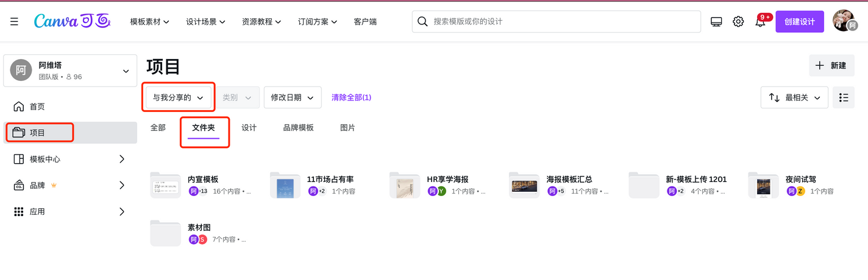Go to 项目 in sidebar
868x280 pixels.
click(x=70, y=133)
